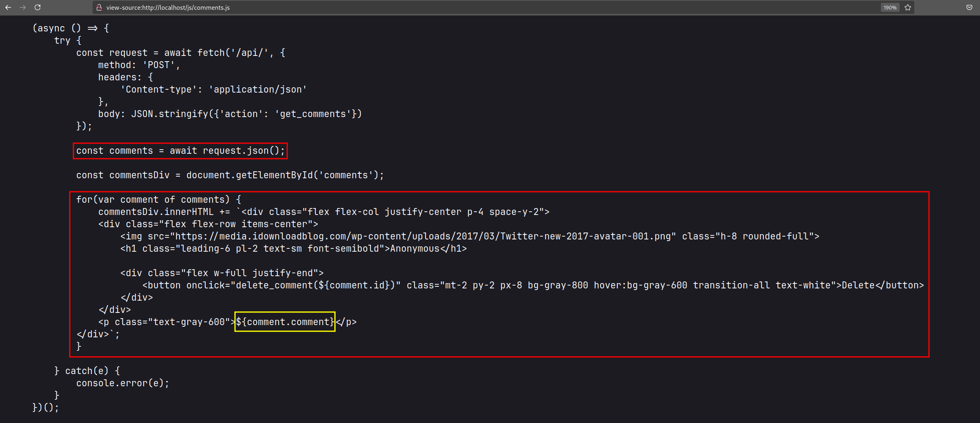Viewport: 980px width, 423px height.
Task: Click the method: 'POST' line
Action: [139, 65]
